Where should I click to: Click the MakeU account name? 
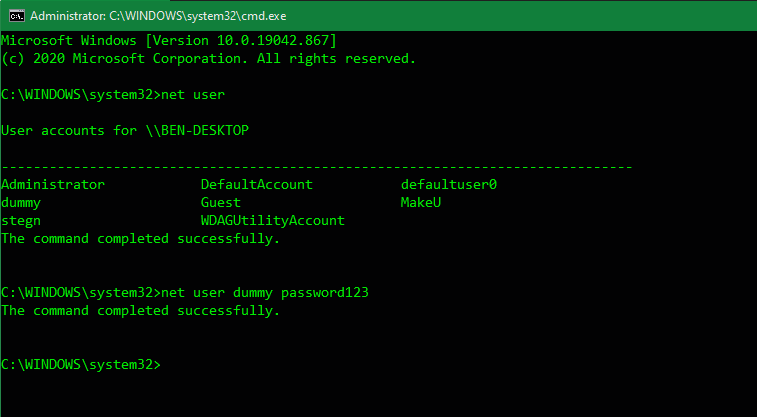420,203
